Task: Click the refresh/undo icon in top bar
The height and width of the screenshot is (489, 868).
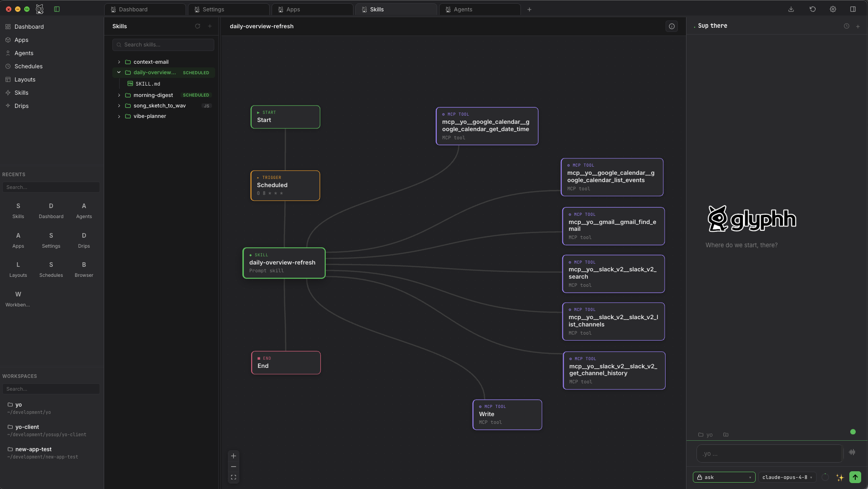Action: [812, 9]
